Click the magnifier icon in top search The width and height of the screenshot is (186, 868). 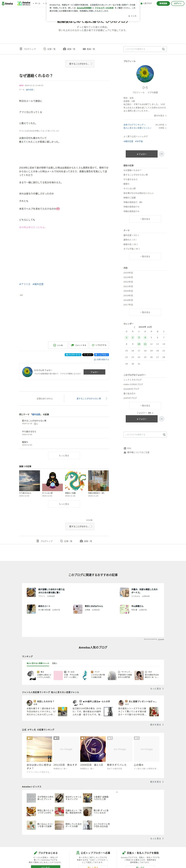(x=163, y=49)
